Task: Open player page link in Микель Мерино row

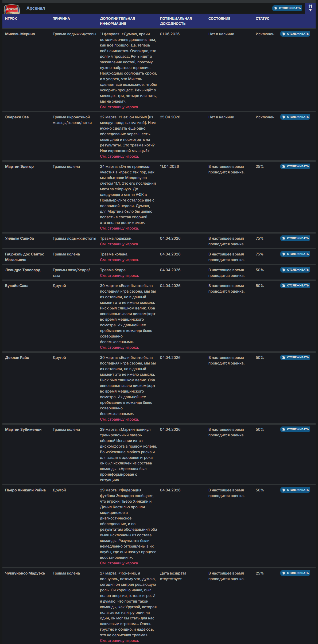Action: pyautogui.click(x=119, y=107)
